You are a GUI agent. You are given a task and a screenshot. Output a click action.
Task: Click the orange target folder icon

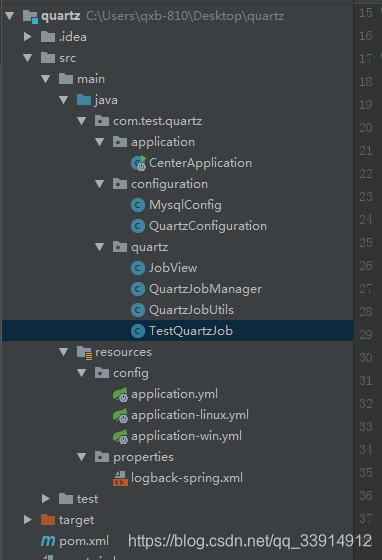(x=48, y=520)
